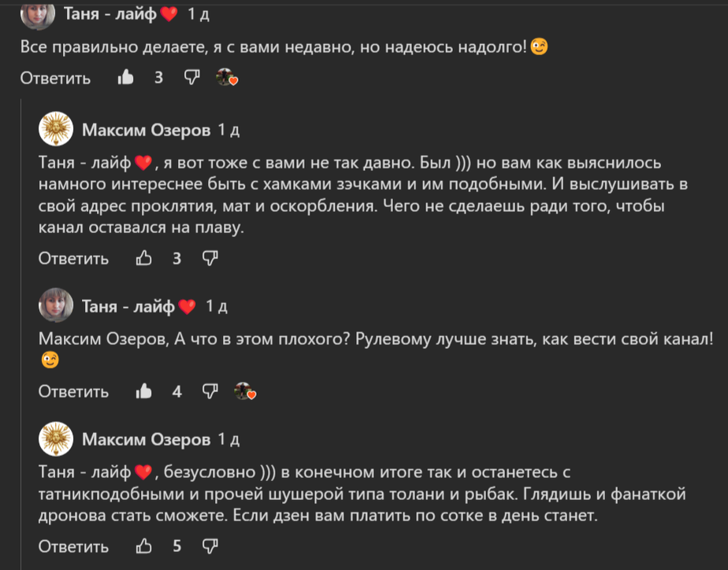Like Таня's reply mentioning Рулевому
The image size is (728, 570).
[143, 390]
